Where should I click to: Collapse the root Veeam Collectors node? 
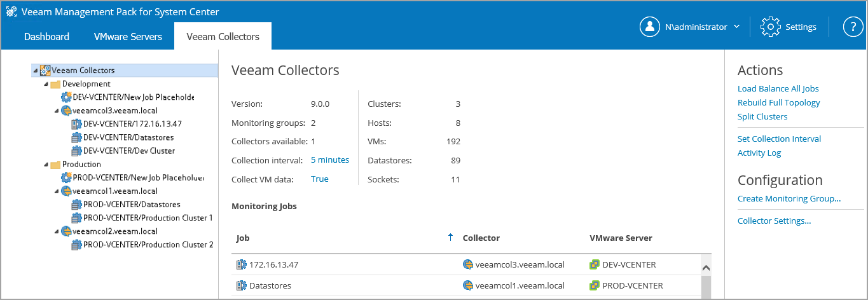(x=35, y=71)
